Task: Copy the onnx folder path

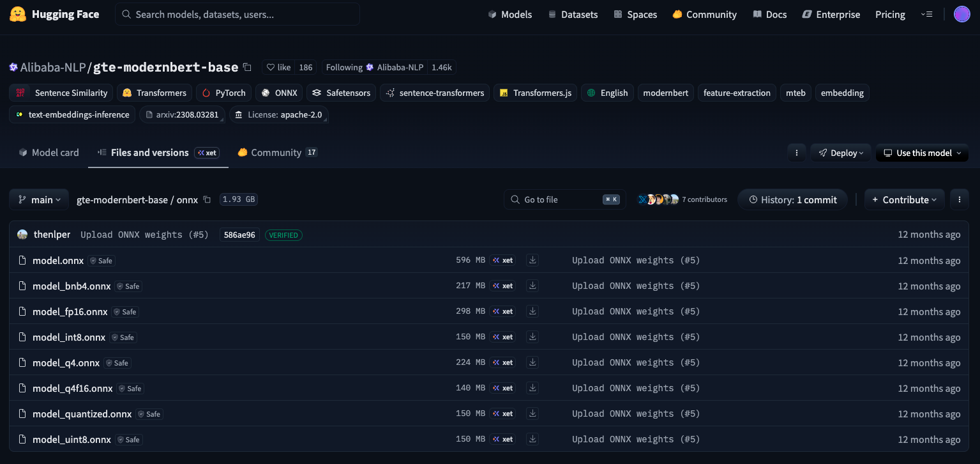Action: (207, 200)
